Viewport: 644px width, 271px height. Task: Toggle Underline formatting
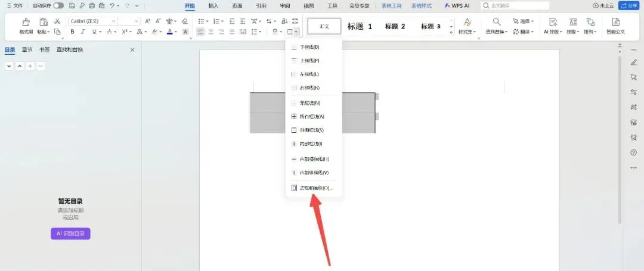click(94, 32)
